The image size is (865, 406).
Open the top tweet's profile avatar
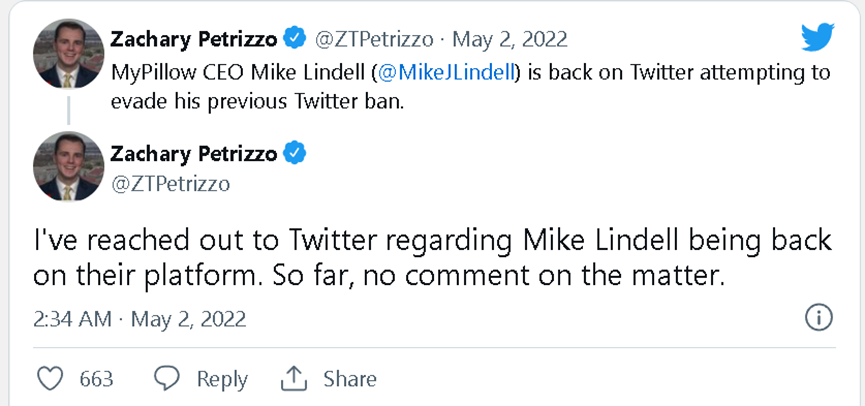click(69, 53)
